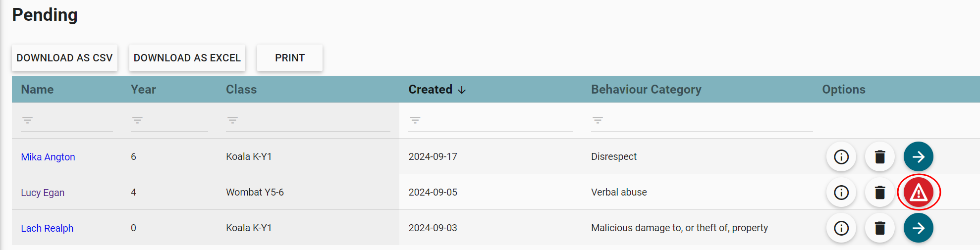Click the Name column filter field
The image size is (980, 250).
72,120
